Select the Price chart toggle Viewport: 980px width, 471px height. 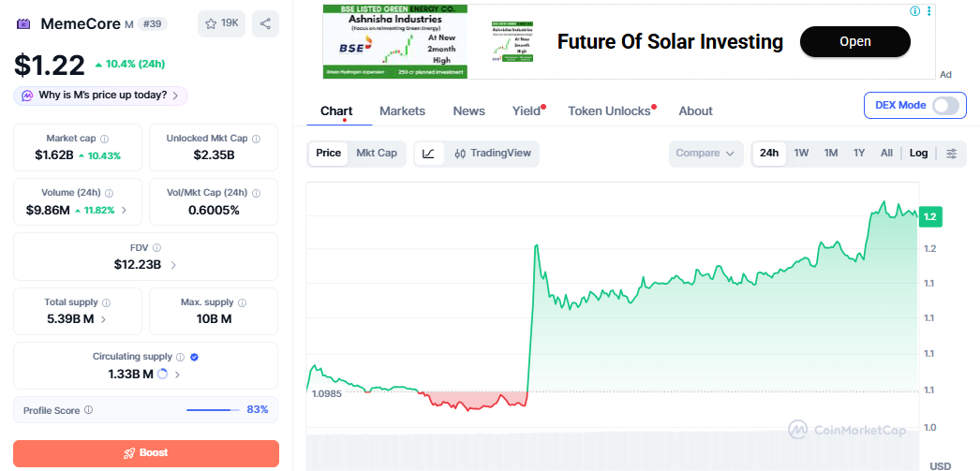click(328, 153)
